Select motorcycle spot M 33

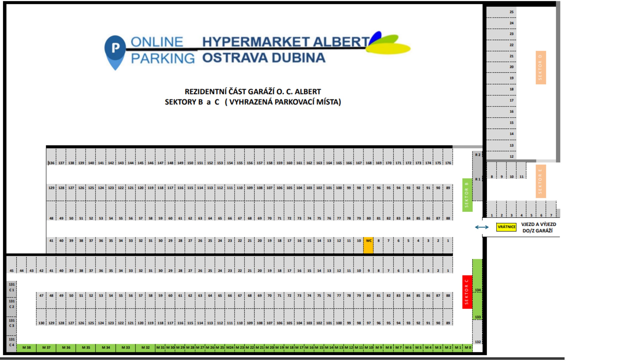coord(126,348)
